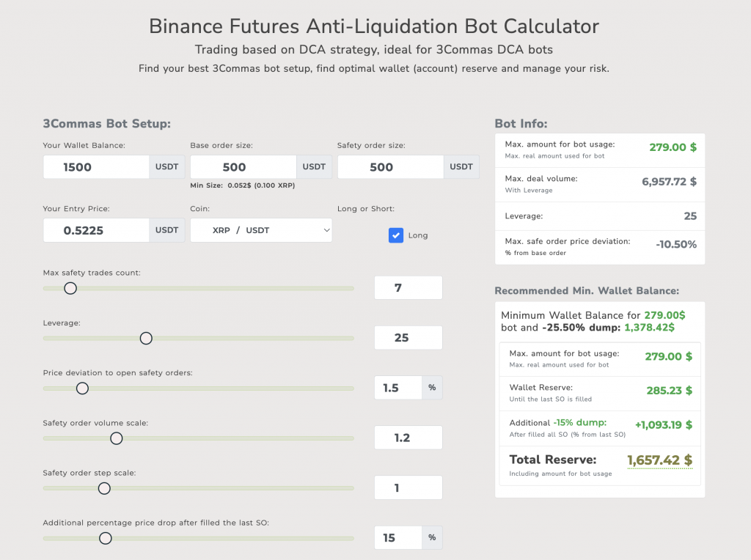The width and height of the screenshot is (751, 560).
Task: Click the USDT label beside entry price
Action: tap(166, 230)
